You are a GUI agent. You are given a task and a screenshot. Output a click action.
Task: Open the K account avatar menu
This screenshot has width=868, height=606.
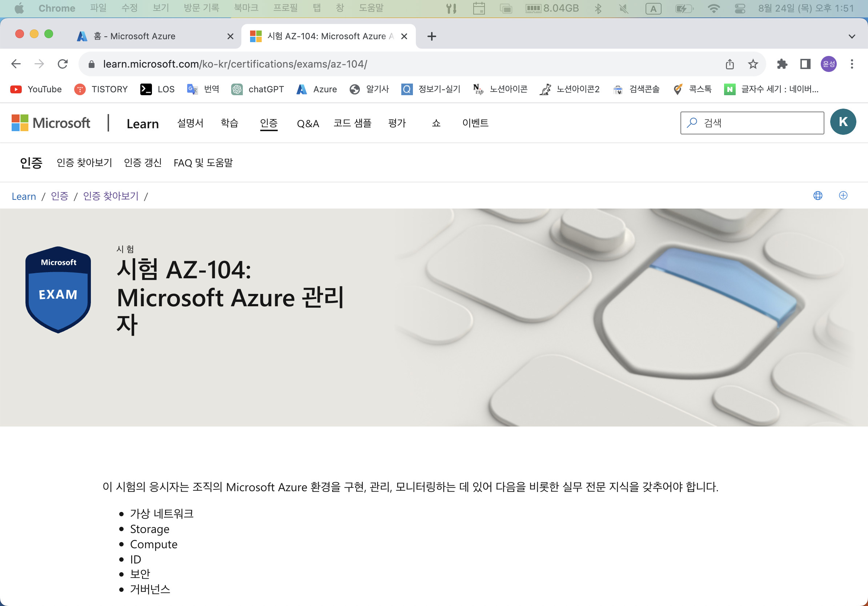pos(843,122)
